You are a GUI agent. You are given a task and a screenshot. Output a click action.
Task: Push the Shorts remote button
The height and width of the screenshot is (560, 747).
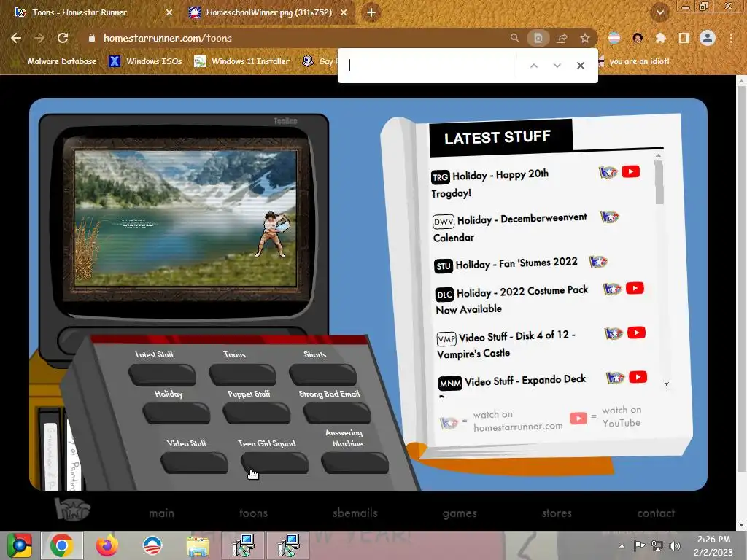tap(322, 374)
